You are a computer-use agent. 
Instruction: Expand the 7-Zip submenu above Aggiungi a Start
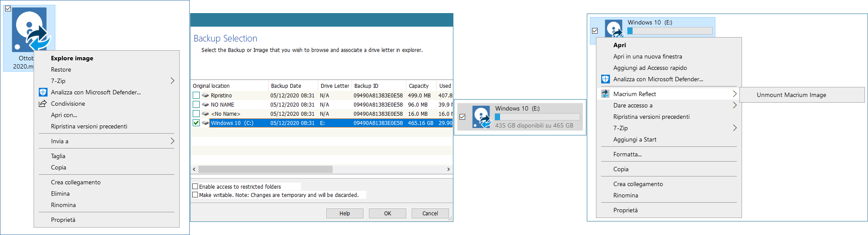tap(735, 128)
